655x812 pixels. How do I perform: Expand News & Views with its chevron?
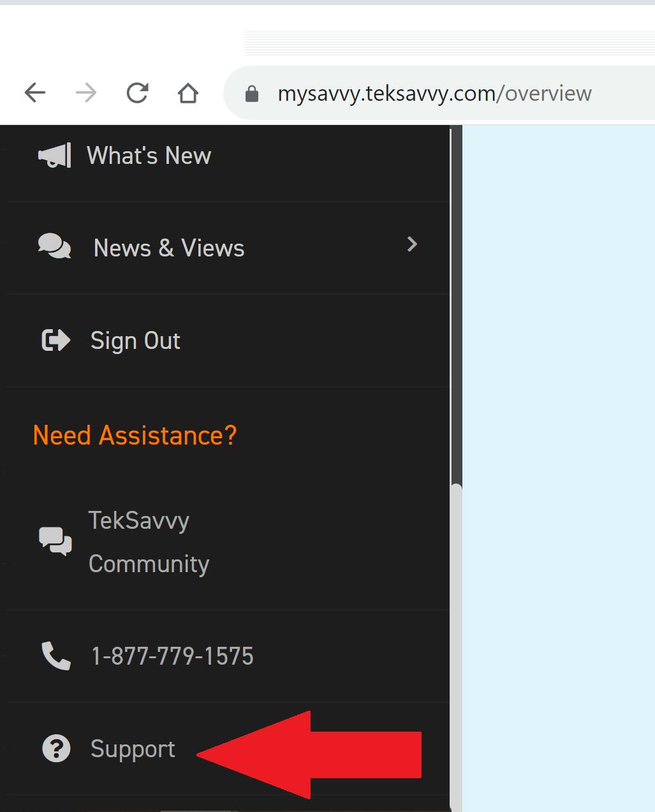pos(412,244)
